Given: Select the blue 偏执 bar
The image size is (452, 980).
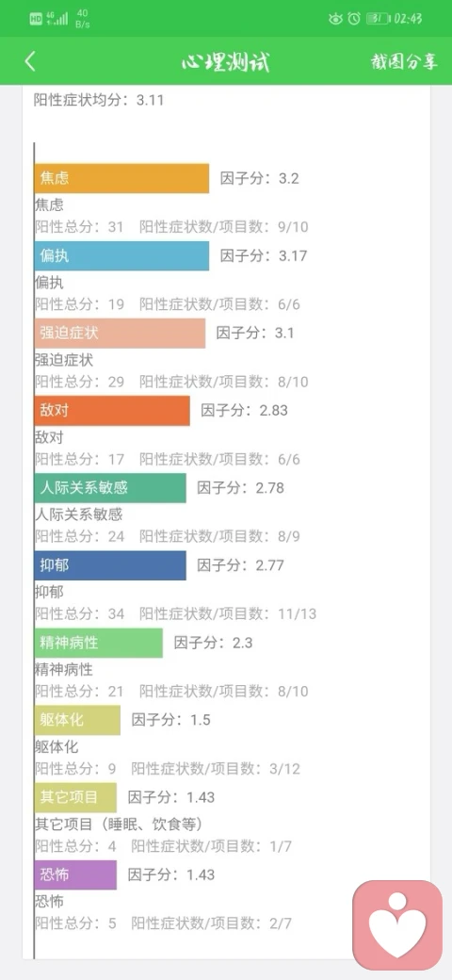Looking at the screenshot, I should coord(121,255).
